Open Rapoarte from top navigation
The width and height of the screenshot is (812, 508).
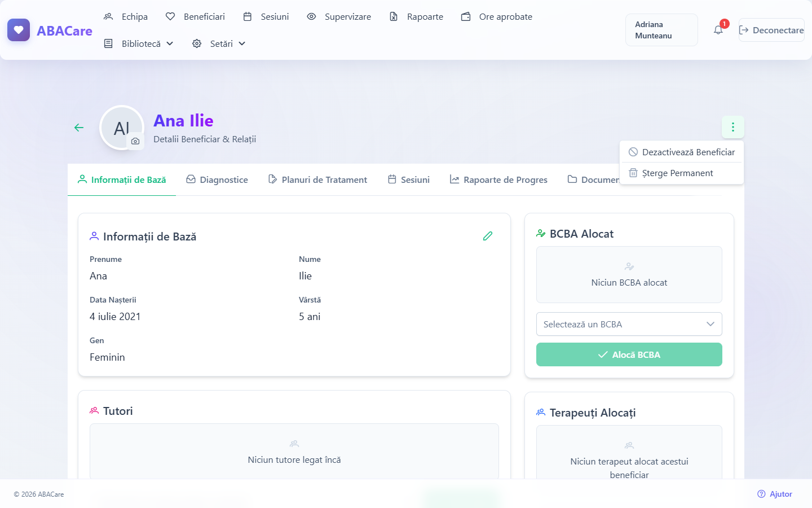pyautogui.click(x=416, y=16)
